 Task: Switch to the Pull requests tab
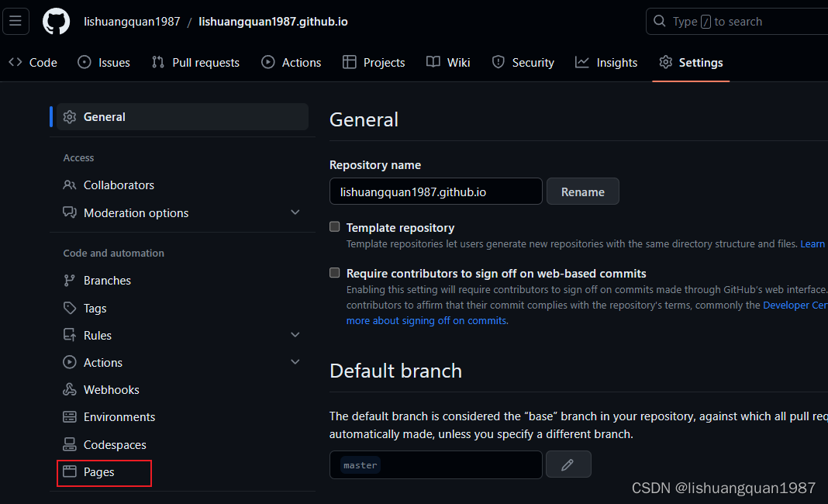click(195, 63)
